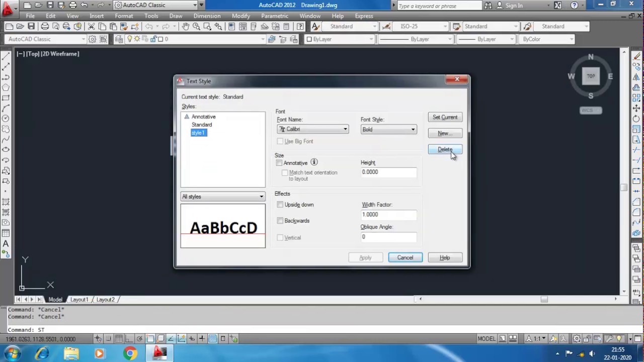Click the New drawing icon in toolbar
The image size is (644, 362).
[x=9, y=26]
